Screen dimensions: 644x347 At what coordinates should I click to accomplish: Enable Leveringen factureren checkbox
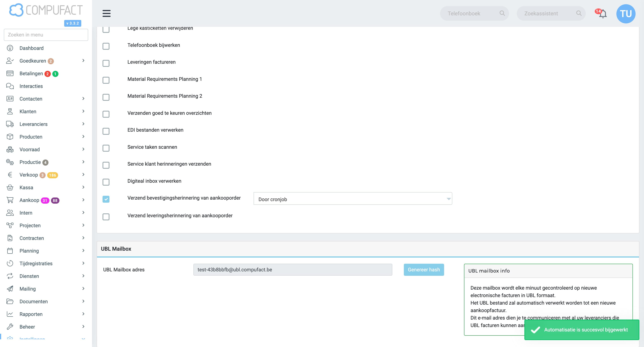[106, 63]
